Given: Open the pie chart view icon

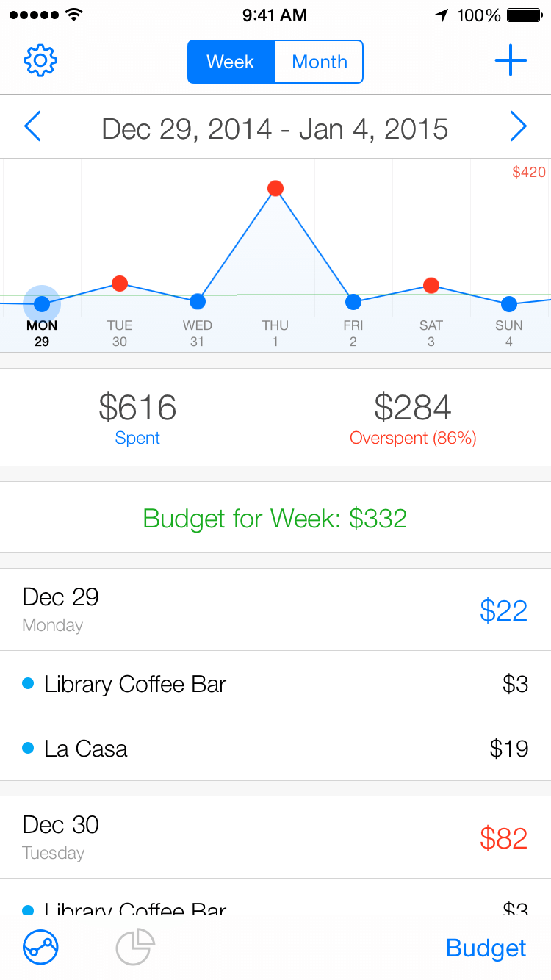Looking at the screenshot, I should click(136, 946).
